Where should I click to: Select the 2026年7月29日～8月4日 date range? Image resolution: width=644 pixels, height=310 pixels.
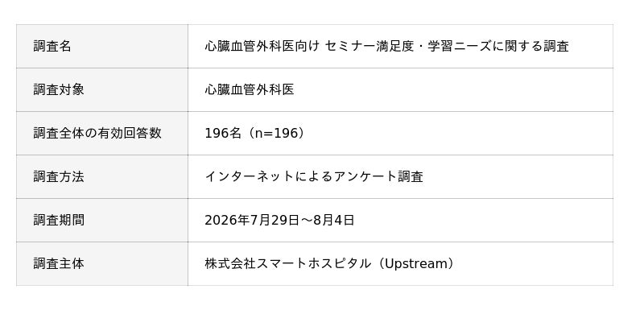coord(279,221)
